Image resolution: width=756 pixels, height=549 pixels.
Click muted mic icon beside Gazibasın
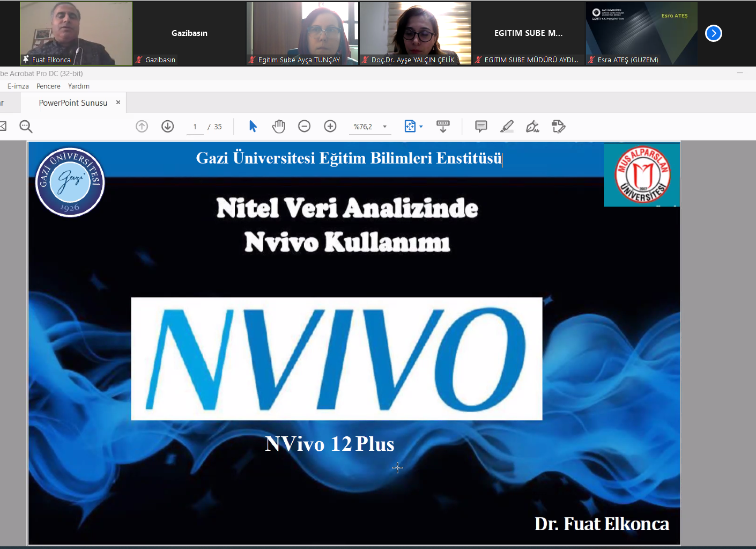139,60
